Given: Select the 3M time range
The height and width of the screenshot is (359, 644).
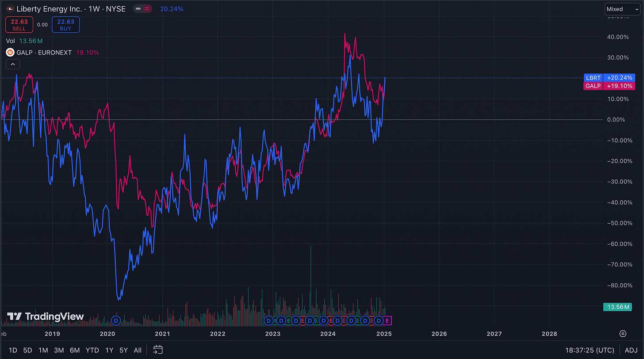Looking at the screenshot, I should pyautogui.click(x=59, y=350).
